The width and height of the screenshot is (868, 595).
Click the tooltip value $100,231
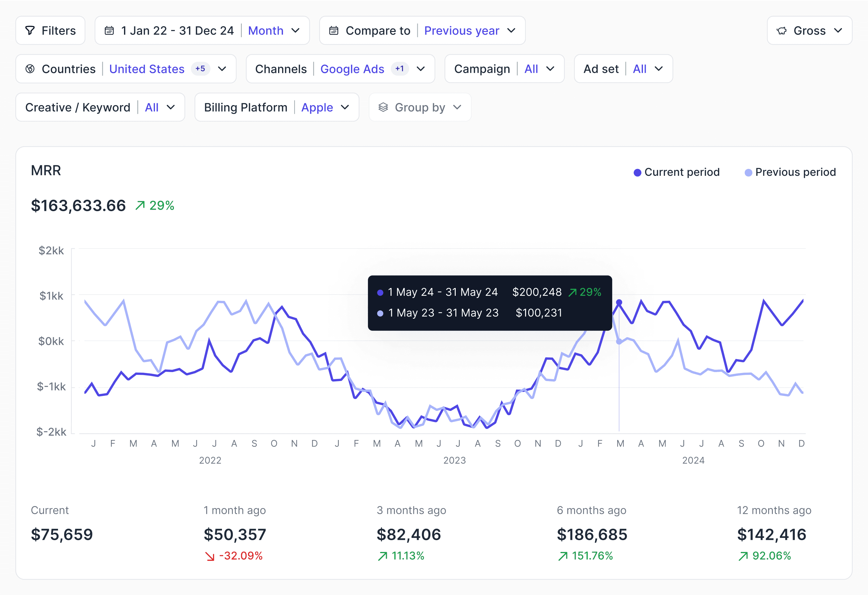tap(539, 313)
